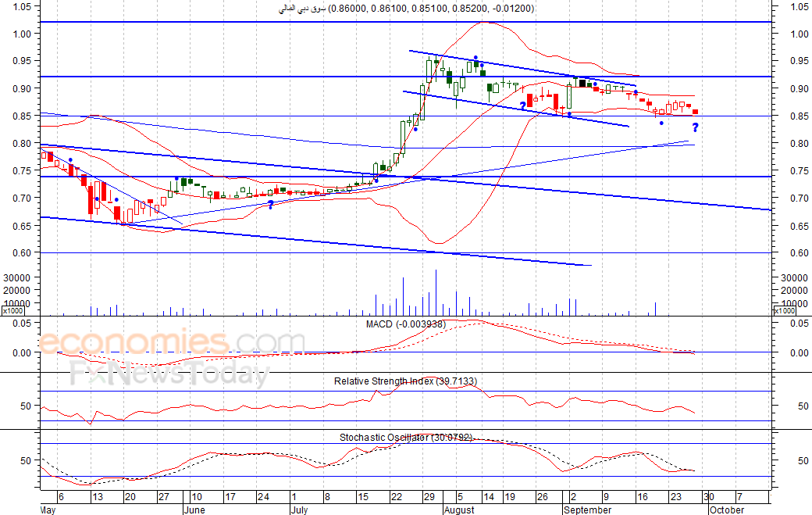Click the blue question mark below last candle
Screen dimensions: 812x515
(x=696, y=127)
